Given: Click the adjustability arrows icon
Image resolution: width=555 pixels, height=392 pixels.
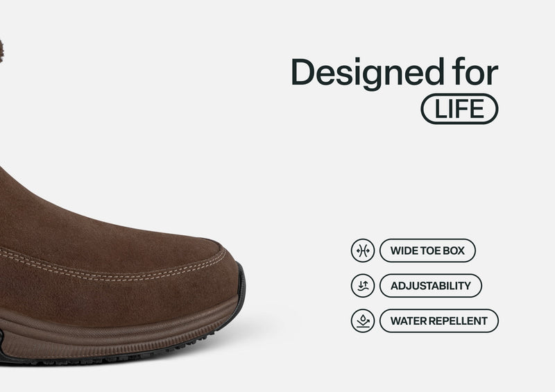Looking at the screenshot, I should pos(362,285).
